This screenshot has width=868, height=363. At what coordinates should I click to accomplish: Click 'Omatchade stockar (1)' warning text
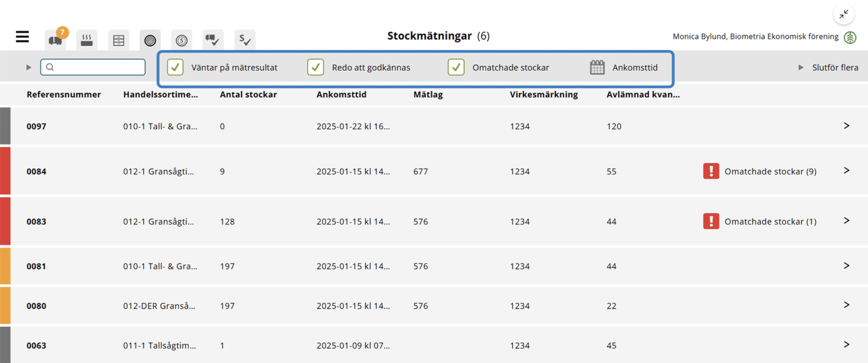(x=770, y=222)
